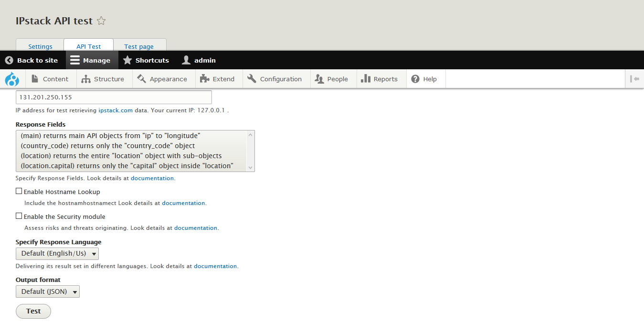Click the admin user silhouette icon
Screen dimensions: 644x335
tap(186, 60)
